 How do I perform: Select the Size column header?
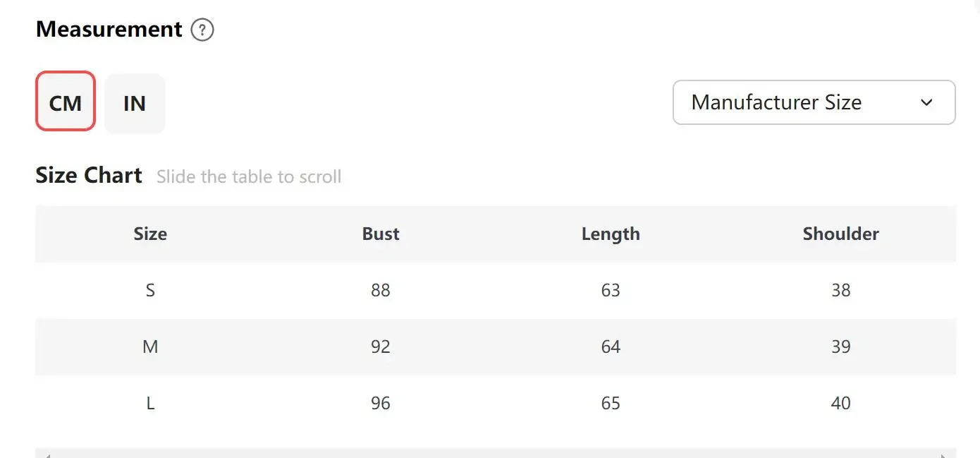point(150,234)
